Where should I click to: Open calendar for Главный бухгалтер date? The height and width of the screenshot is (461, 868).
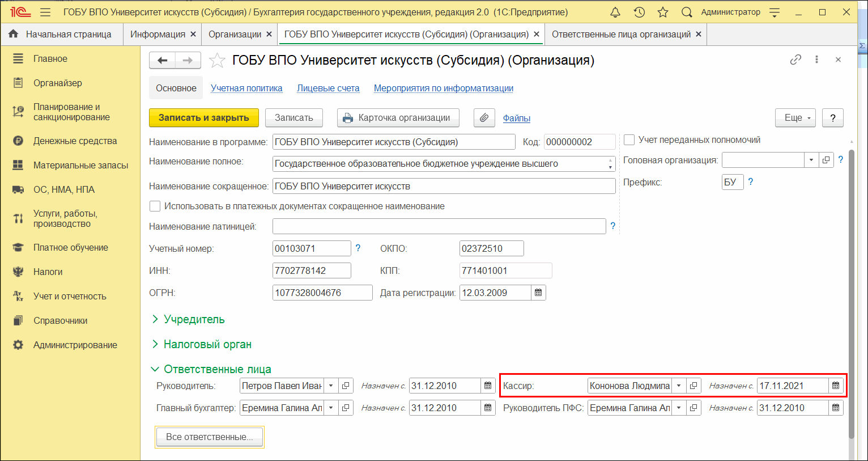[487, 408]
